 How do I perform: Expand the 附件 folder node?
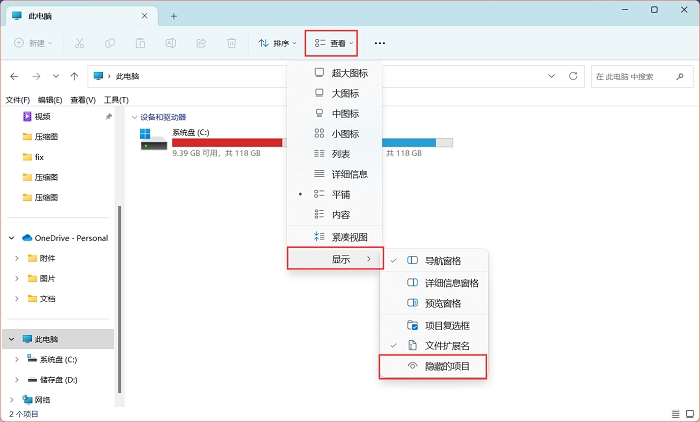[x=17, y=258]
